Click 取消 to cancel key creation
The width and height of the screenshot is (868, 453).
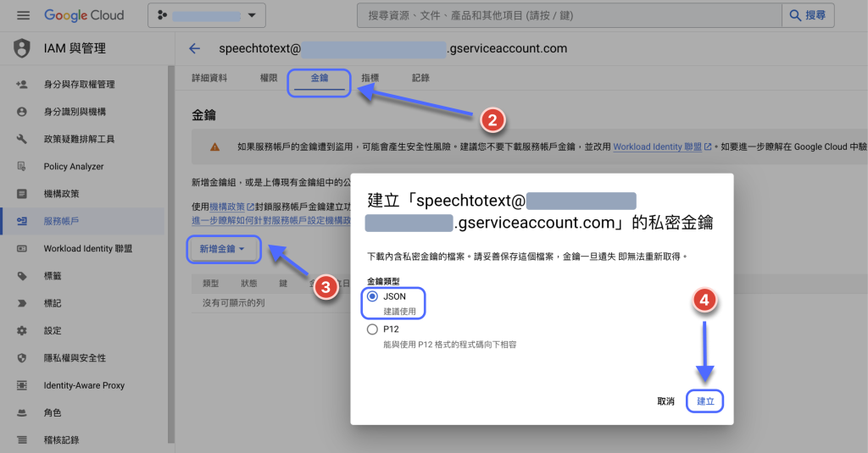pos(665,401)
